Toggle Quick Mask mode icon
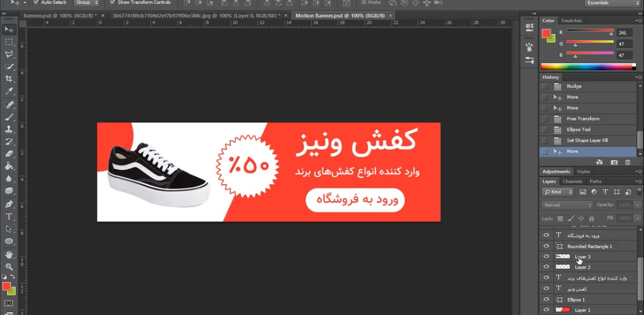 pos(9,303)
